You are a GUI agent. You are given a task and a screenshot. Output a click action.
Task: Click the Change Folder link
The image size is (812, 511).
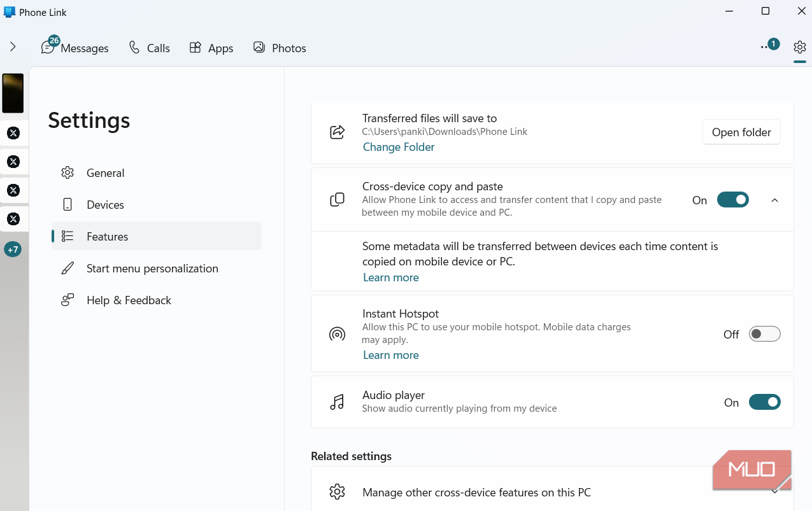(x=399, y=147)
